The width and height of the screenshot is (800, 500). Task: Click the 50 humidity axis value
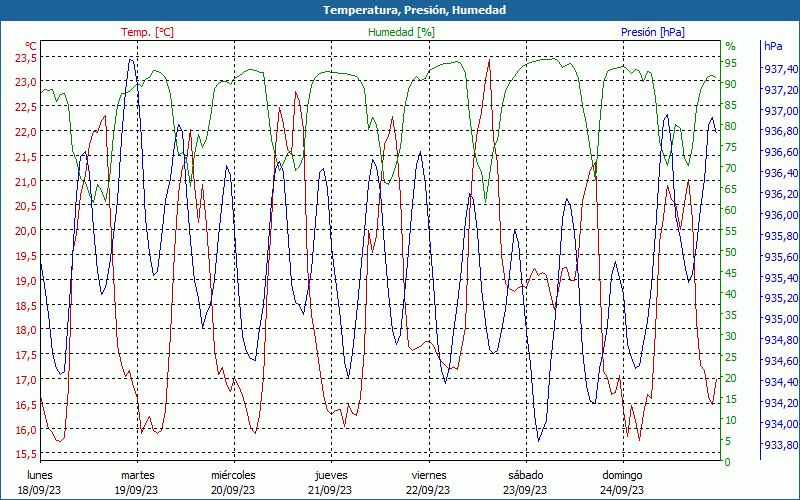click(731, 252)
